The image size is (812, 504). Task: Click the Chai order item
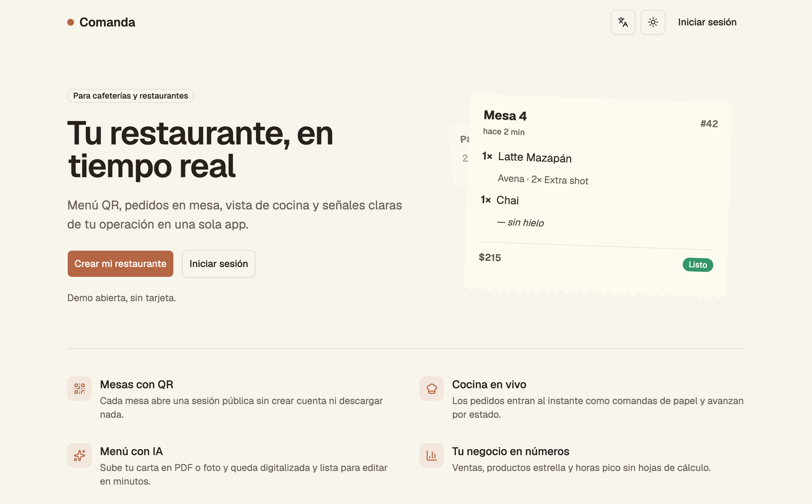pos(507,200)
